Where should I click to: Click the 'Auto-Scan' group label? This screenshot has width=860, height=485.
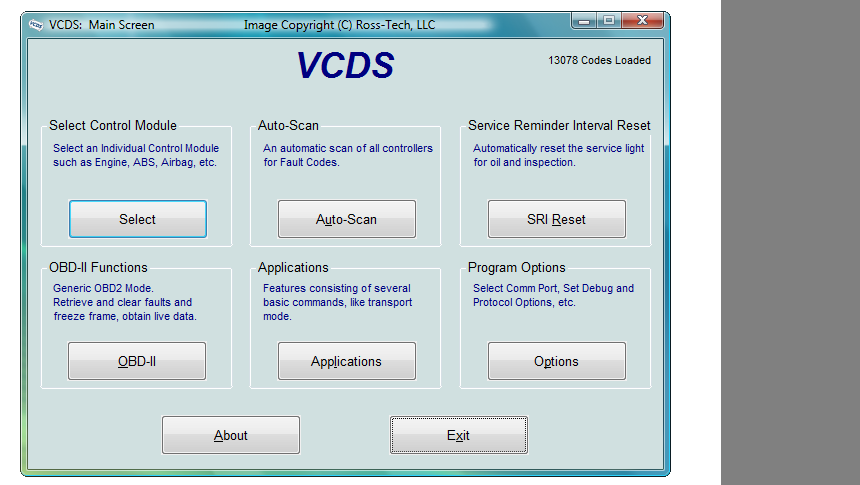tap(288, 126)
